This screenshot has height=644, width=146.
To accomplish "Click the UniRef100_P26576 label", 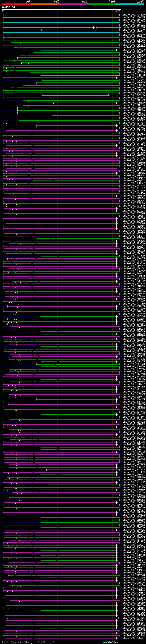I will tap(134, 218).
